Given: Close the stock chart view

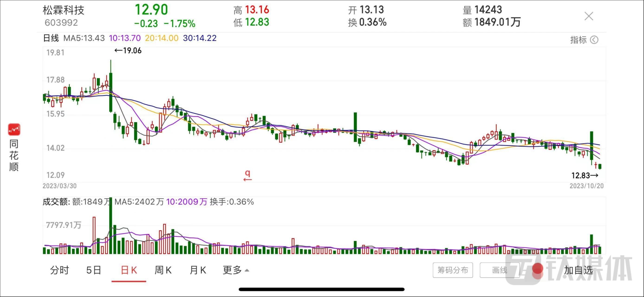Looking at the screenshot, I should click(589, 16).
